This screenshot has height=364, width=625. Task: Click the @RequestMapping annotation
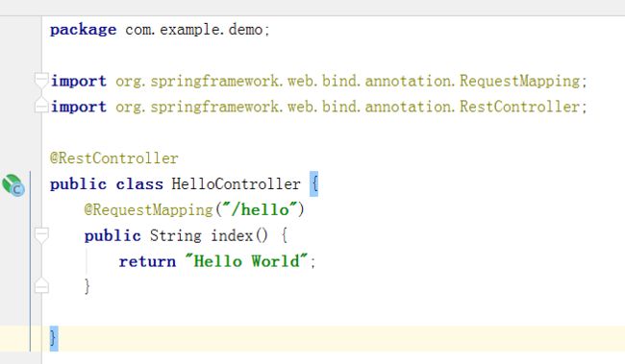(149, 210)
